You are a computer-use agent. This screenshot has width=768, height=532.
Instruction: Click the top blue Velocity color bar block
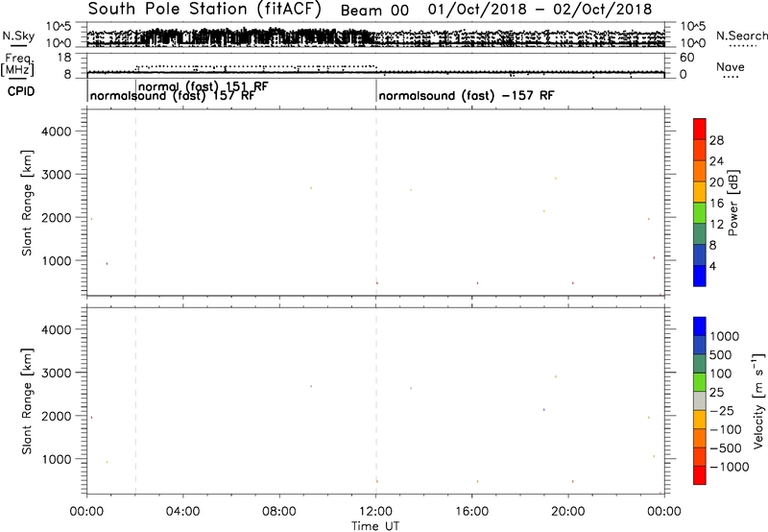click(700, 326)
